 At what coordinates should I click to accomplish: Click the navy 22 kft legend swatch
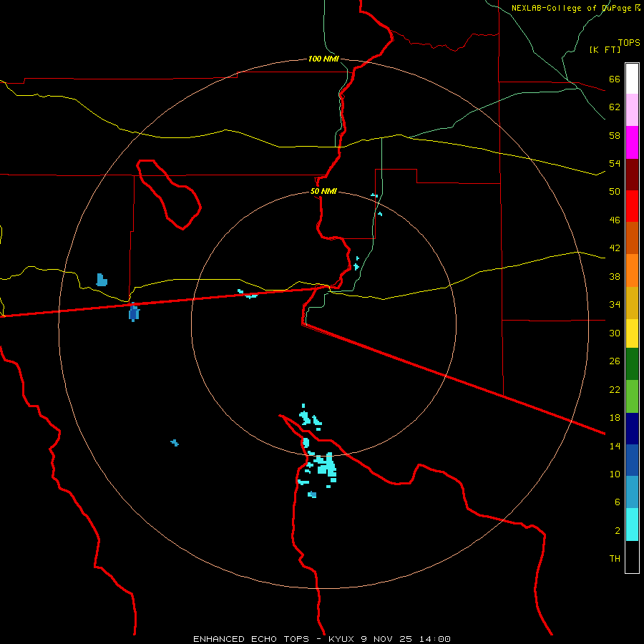click(x=632, y=429)
